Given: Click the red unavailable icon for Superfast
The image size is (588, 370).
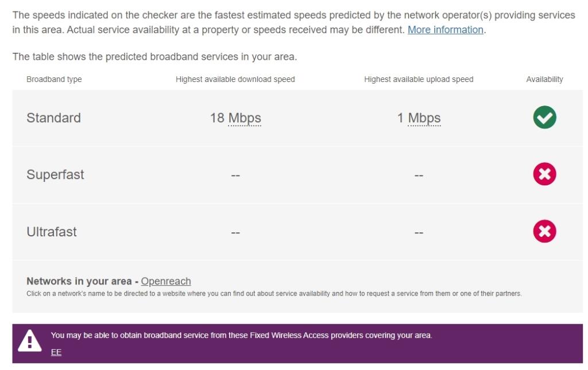Looking at the screenshot, I should coord(544,174).
